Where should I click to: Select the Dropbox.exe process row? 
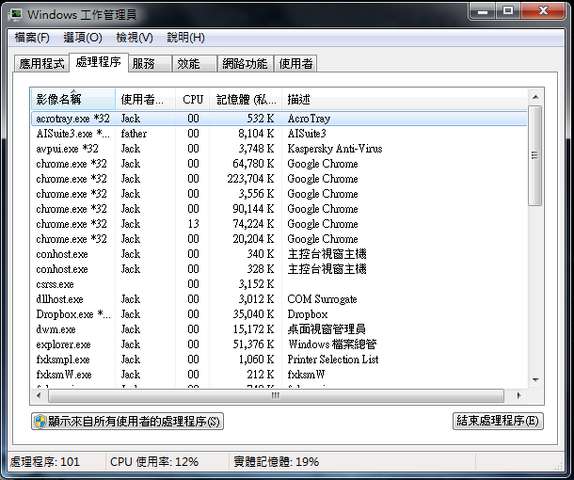coord(279,314)
